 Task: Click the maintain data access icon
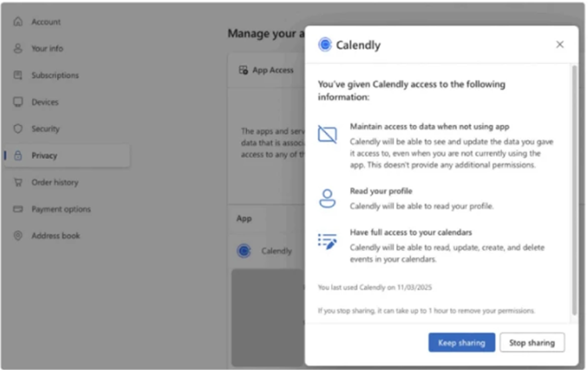[327, 134]
